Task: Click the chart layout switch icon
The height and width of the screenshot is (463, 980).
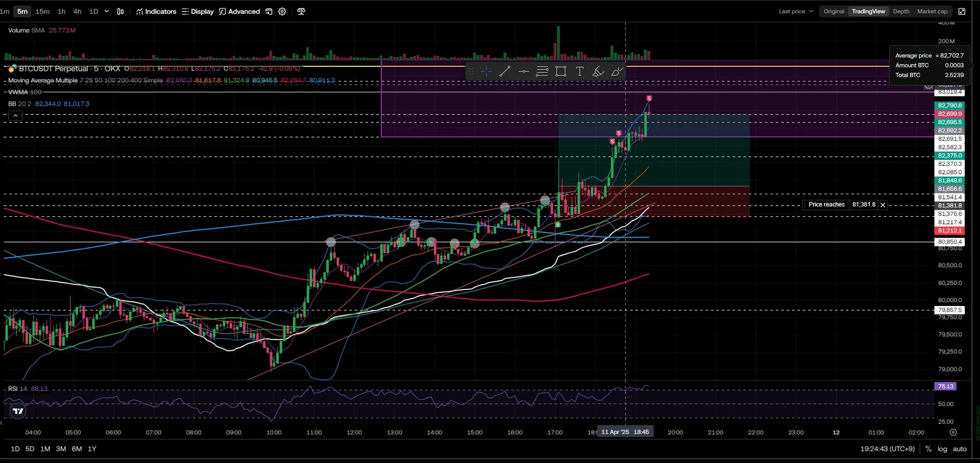Action: tap(269, 11)
